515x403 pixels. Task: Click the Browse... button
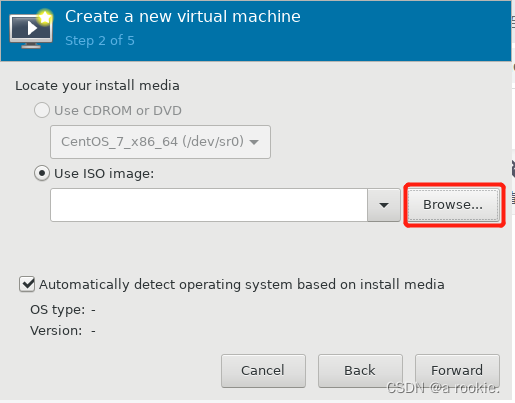click(453, 205)
